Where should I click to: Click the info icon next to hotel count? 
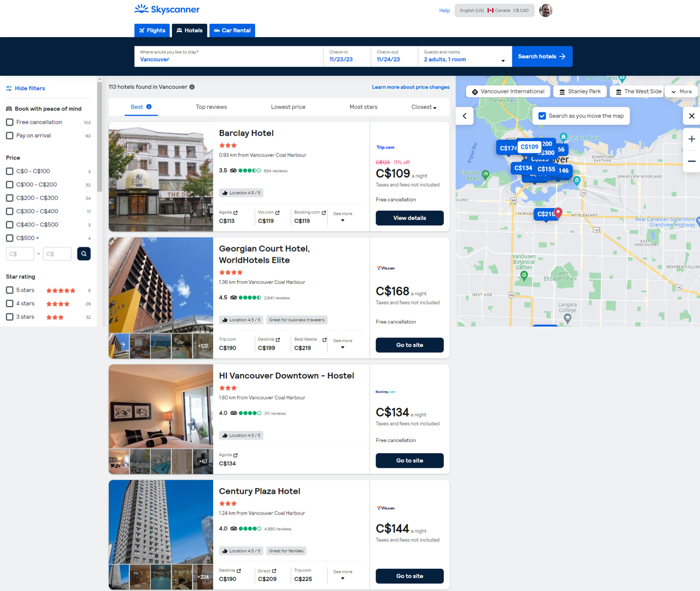click(191, 86)
